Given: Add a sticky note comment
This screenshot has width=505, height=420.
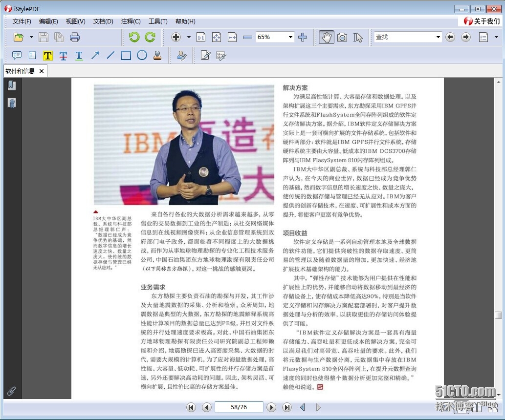Looking at the screenshot, I should coord(17,55).
